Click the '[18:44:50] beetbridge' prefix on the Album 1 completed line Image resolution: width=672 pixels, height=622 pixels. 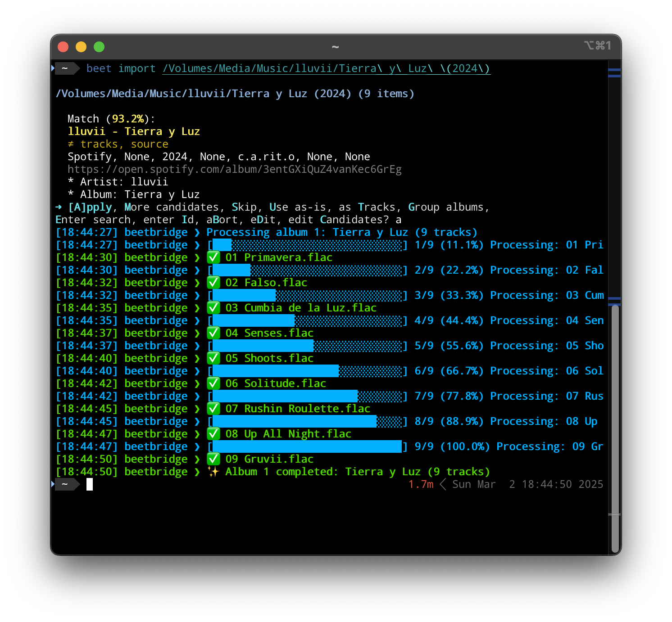pyautogui.click(x=122, y=472)
